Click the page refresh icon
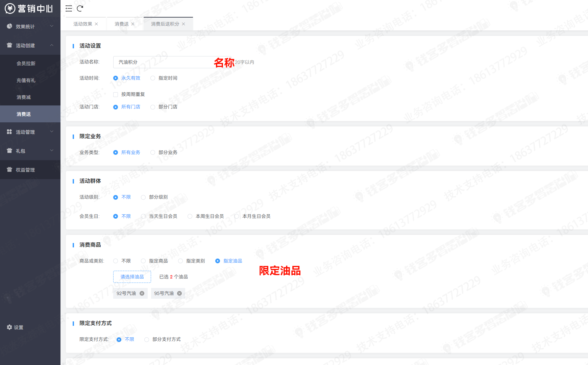The height and width of the screenshot is (365, 588). [x=80, y=8]
